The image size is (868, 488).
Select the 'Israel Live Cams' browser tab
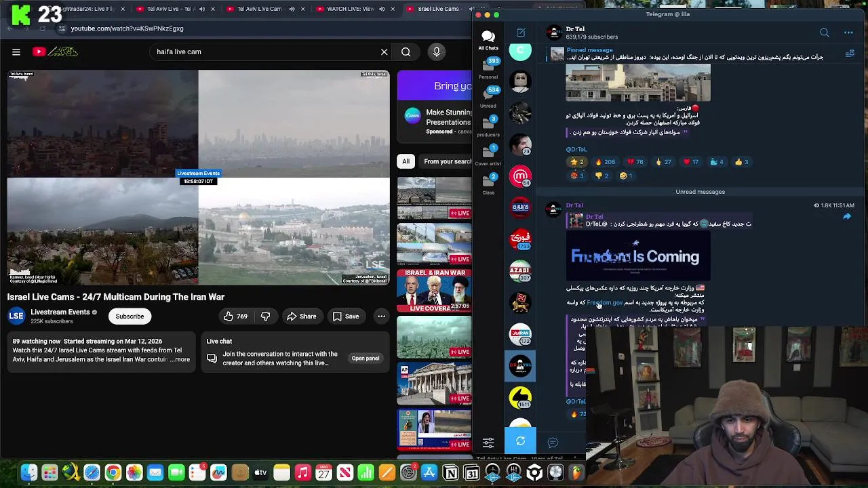pos(437,9)
